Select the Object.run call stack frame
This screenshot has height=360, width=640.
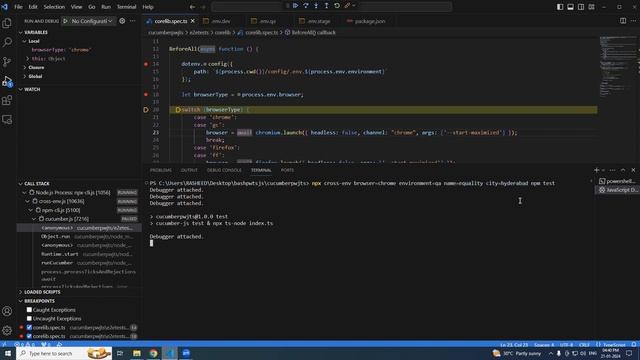coord(79,237)
